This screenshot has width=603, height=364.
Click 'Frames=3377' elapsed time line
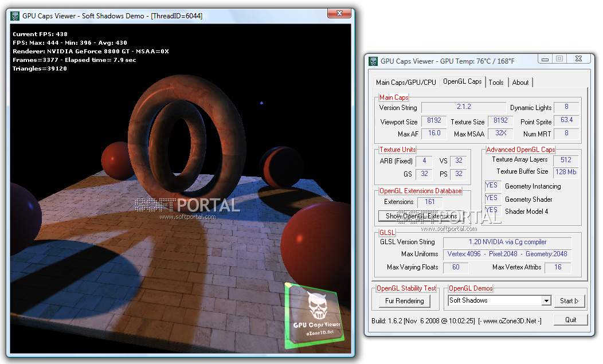tap(74, 60)
